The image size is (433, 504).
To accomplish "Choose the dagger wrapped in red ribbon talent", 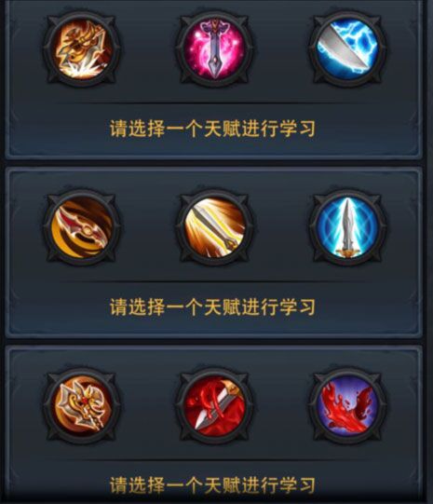I will coord(214,406).
